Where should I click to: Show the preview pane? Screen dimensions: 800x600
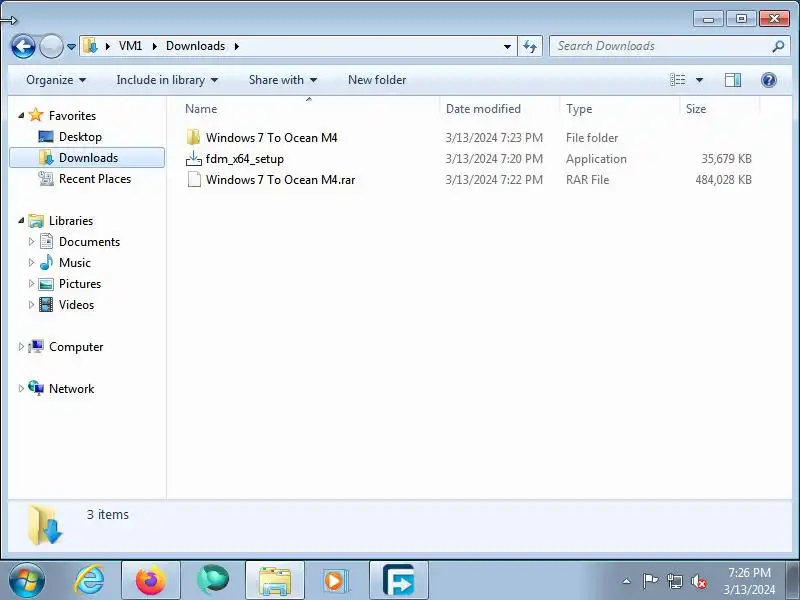tap(733, 80)
